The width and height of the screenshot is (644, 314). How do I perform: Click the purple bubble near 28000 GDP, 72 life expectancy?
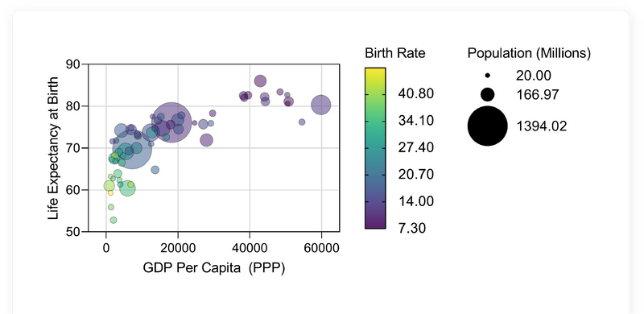[x=206, y=140]
